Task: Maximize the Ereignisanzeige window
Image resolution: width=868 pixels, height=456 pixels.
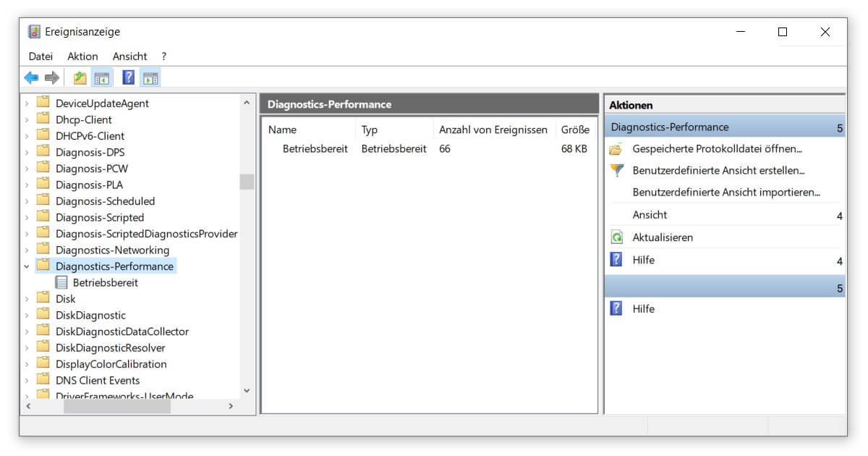Action: point(783,32)
